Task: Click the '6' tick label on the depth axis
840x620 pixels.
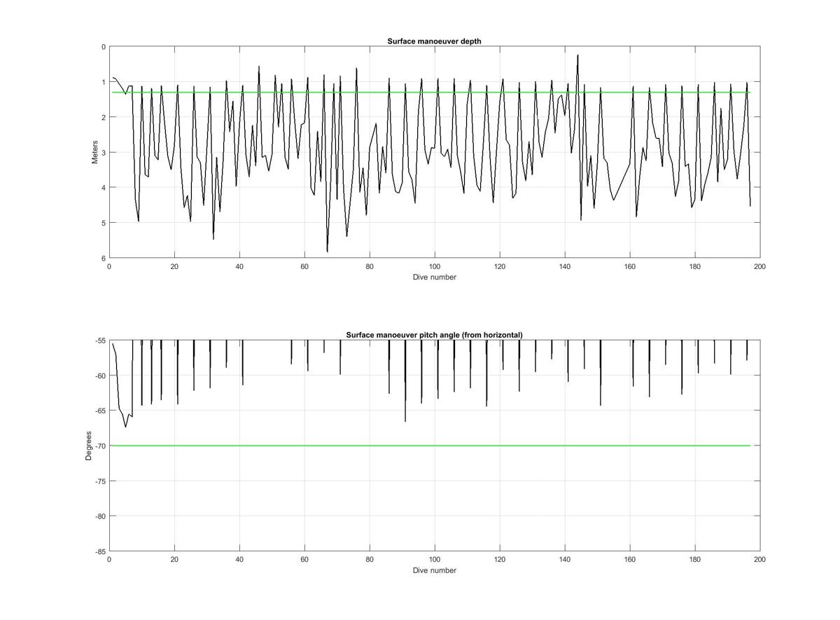Action: [x=103, y=258]
